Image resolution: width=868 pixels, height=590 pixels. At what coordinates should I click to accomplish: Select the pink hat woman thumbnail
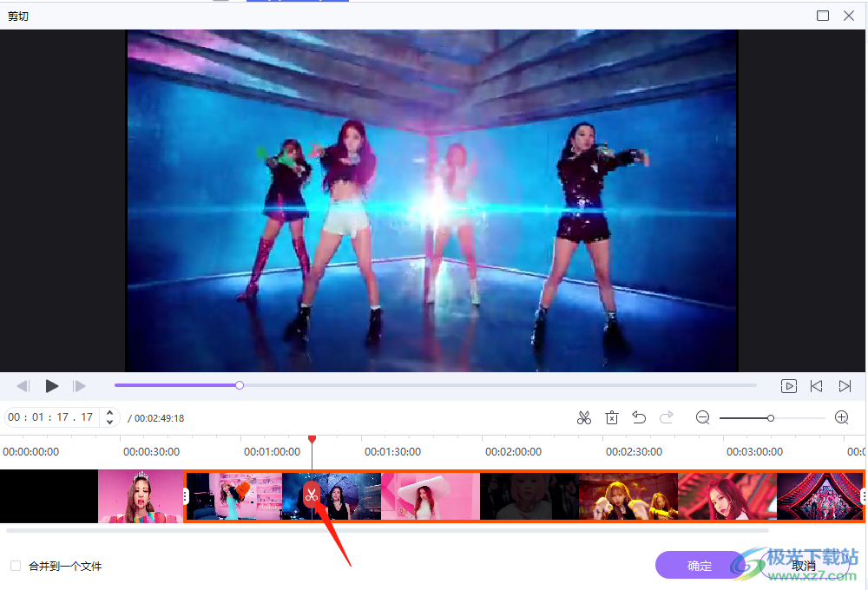click(x=431, y=496)
